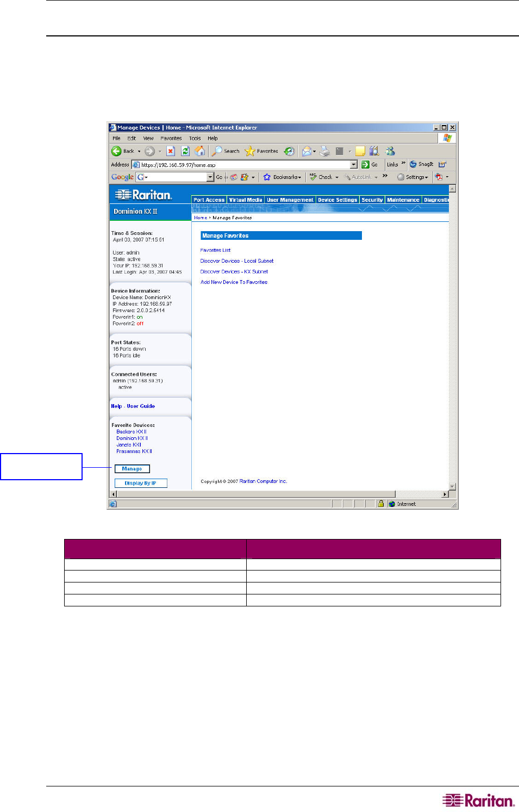
Task: Switch to the Port Access tab
Action: [x=209, y=200]
